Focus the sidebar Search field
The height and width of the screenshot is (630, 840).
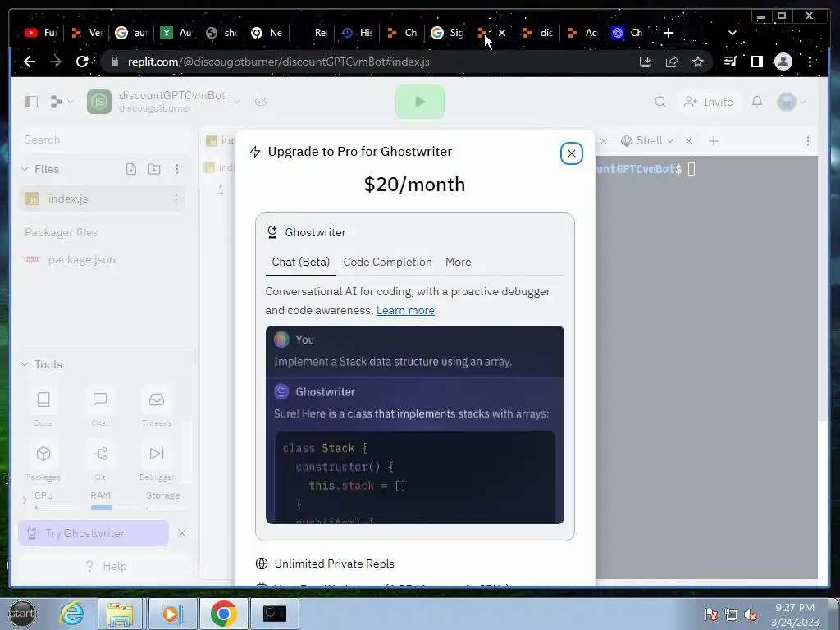click(x=104, y=139)
